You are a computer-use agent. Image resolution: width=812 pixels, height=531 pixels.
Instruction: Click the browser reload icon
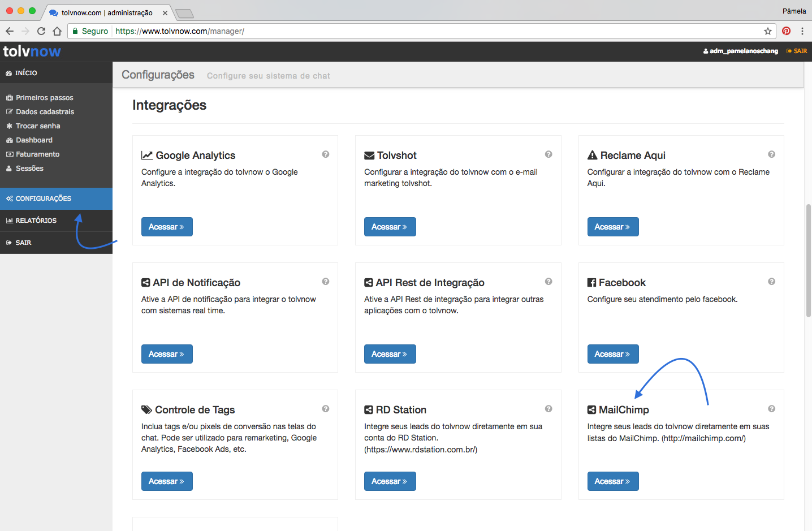pos(41,31)
